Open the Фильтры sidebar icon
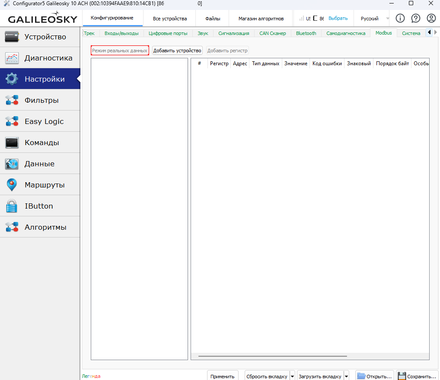 pos(12,100)
